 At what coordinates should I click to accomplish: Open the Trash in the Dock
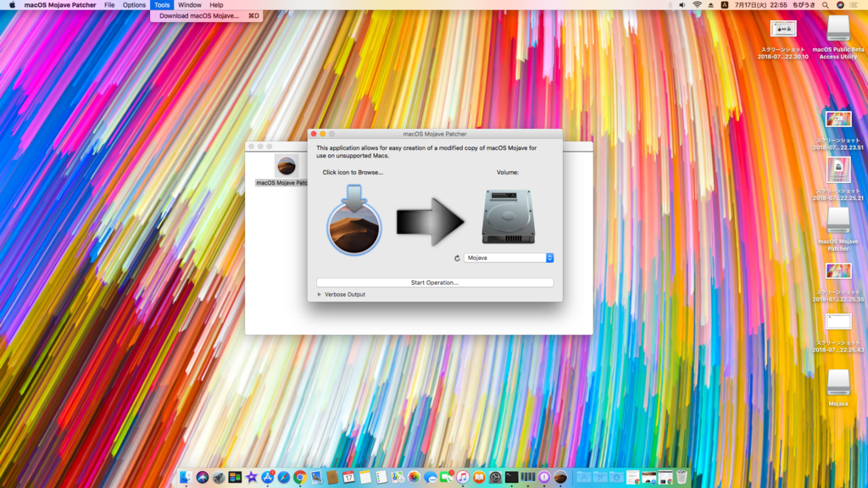click(682, 477)
